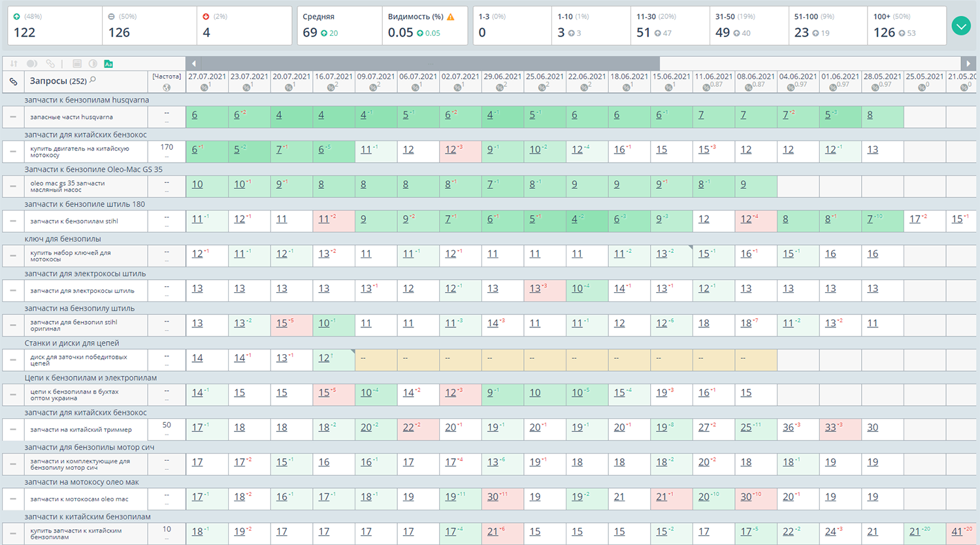Open red position 22 for китайский триммер on 06.07.2021
Image resolution: width=980 pixels, height=545 pixels.
click(408, 427)
